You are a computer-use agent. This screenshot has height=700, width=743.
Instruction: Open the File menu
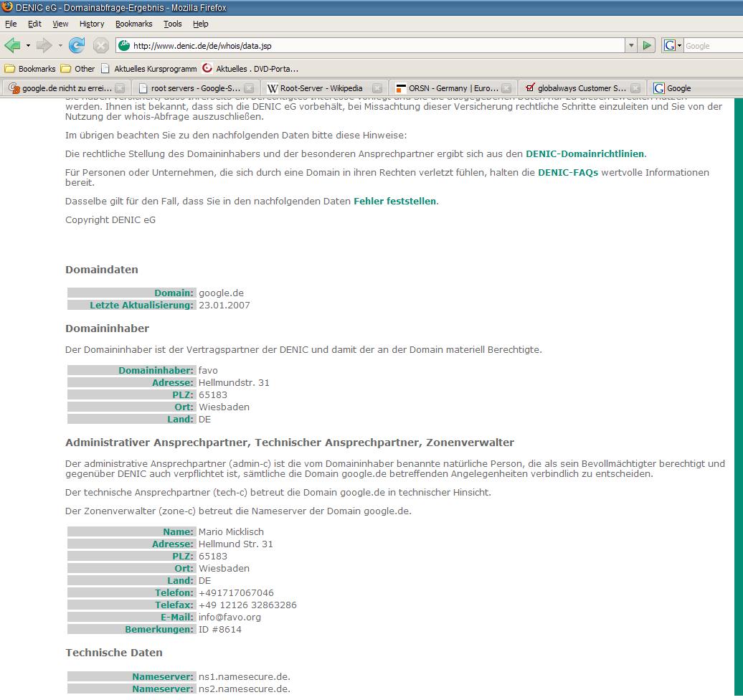[x=11, y=24]
